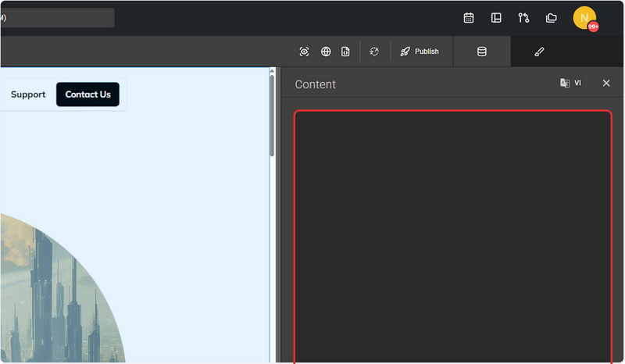Click the Contact Us button

pos(87,95)
